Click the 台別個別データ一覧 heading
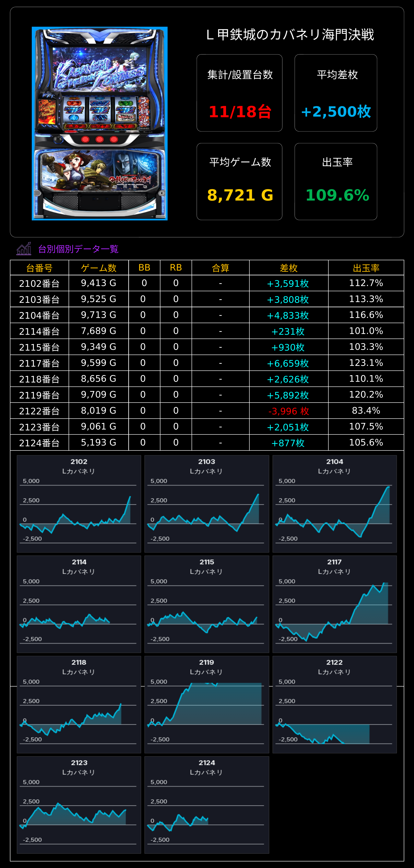 point(78,249)
